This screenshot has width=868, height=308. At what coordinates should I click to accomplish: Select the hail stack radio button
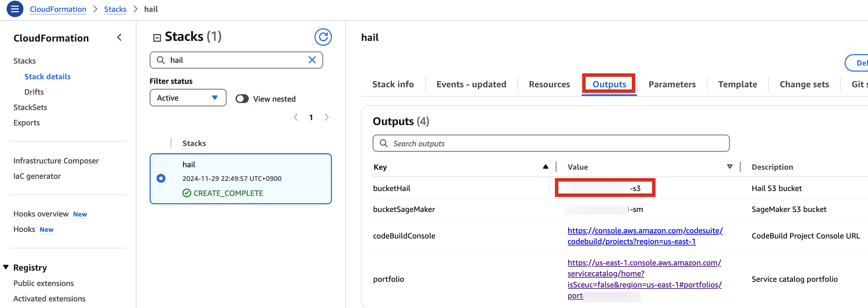click(x=161, y=178)
